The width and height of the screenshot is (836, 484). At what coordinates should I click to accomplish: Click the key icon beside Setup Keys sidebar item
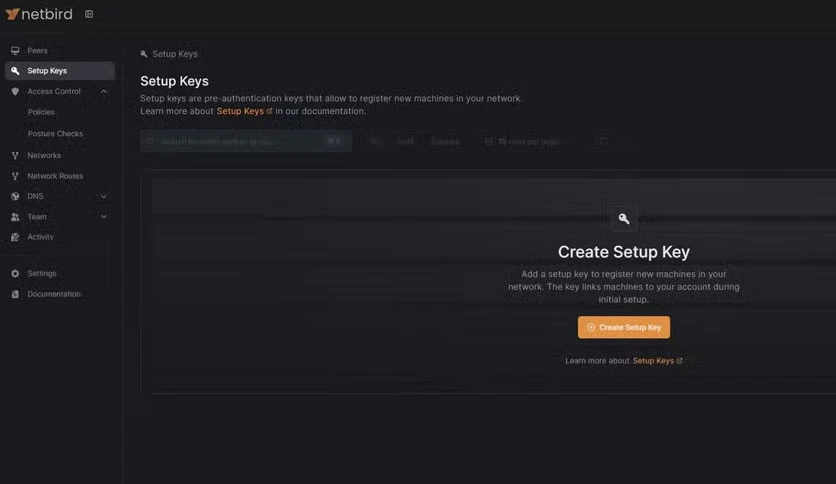coord(15,71)
